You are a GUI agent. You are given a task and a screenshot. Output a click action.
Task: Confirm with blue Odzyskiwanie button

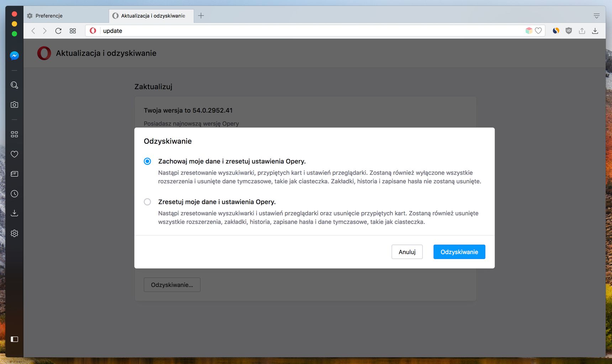pos(459,252)
